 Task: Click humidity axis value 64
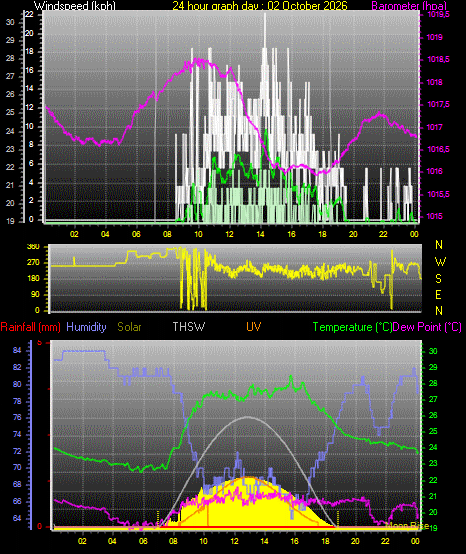17,518
